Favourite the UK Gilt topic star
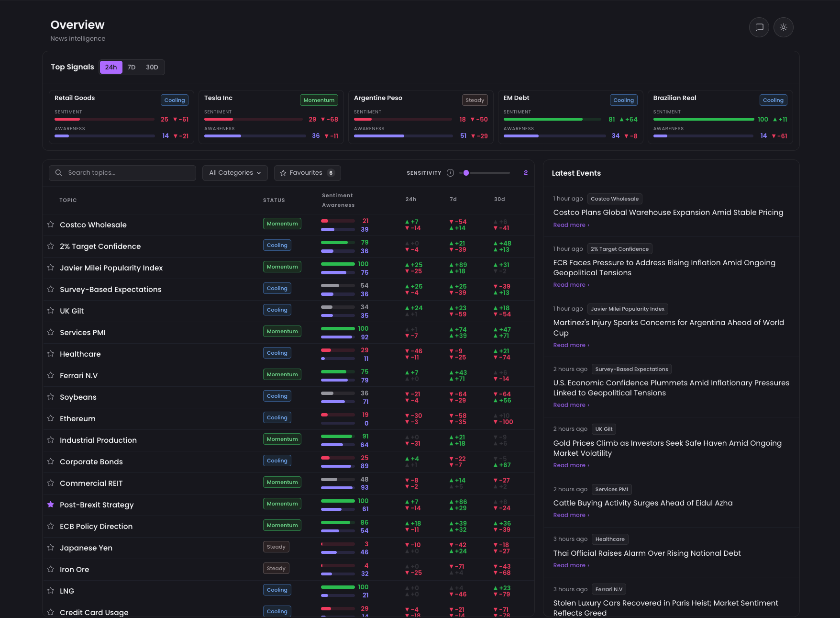This screenshot has height=618, width=840. click(51, 311)
